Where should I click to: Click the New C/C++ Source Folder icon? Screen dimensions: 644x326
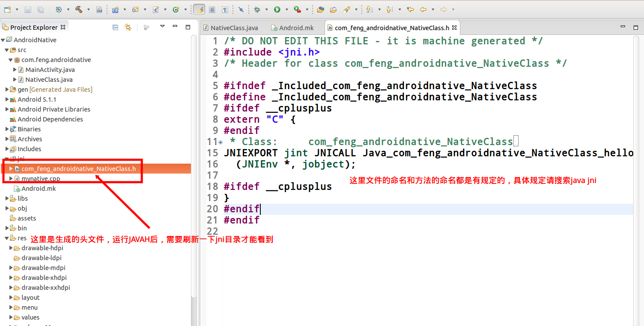point(135,9)
